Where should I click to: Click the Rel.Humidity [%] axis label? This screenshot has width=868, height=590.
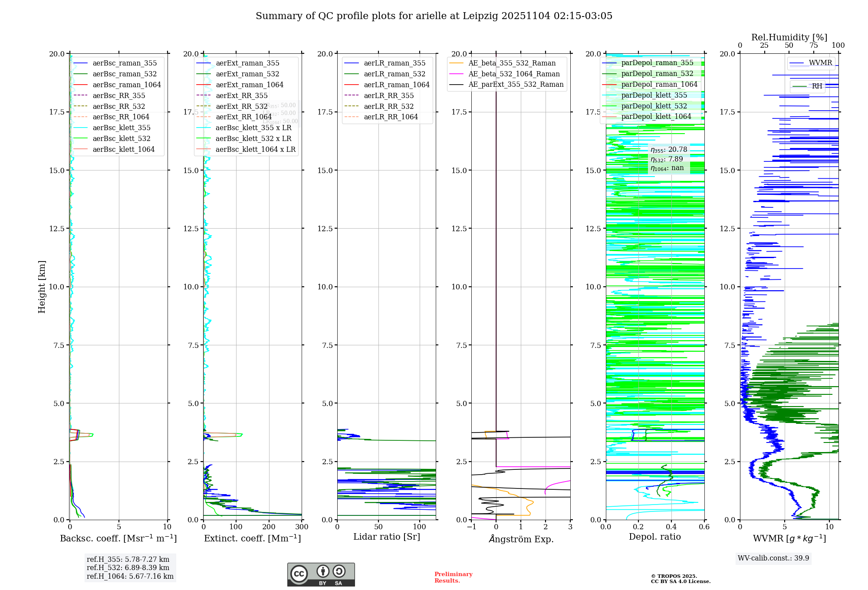point(789,37)
